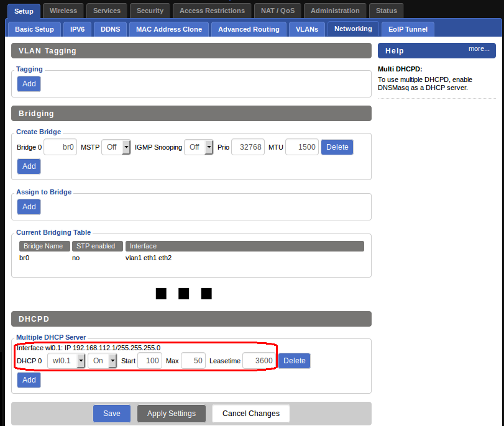
Task: Click 'vlan1 eth1 eth2' interface text
Action: 149,258
